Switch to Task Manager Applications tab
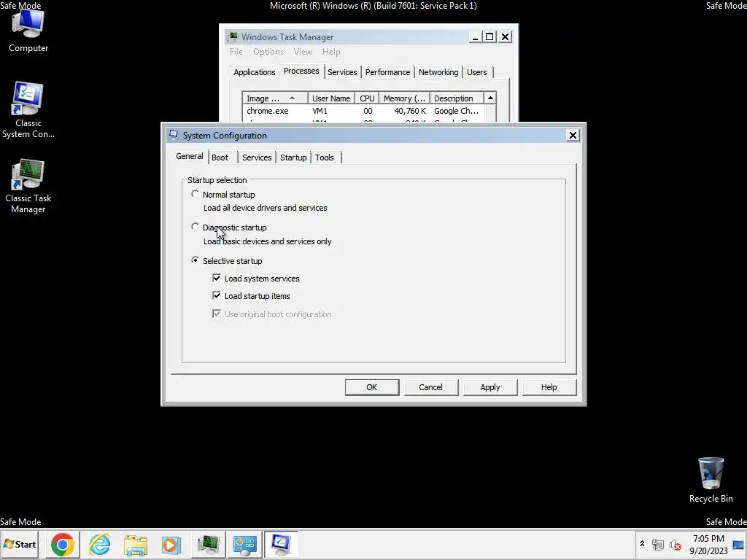This screenshot has height=560, width=747. (x=255, y=72)
